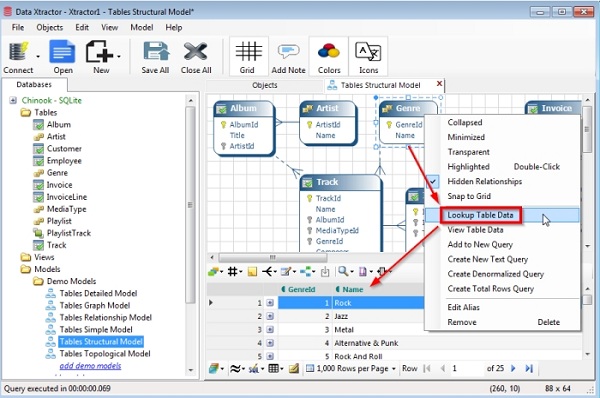Screen dimensions: 600x398
Task: Go to the next row with blue arrow
Action: click(513, 369)
